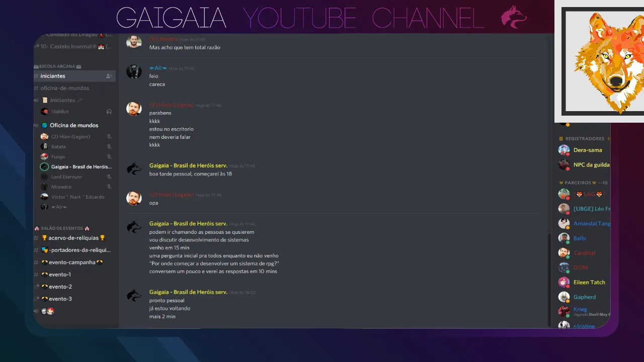The width and height of the screenshot is (644, 362).
Task: Click the invite icon on the iniciantes channel
Action: tap(109, 76)
